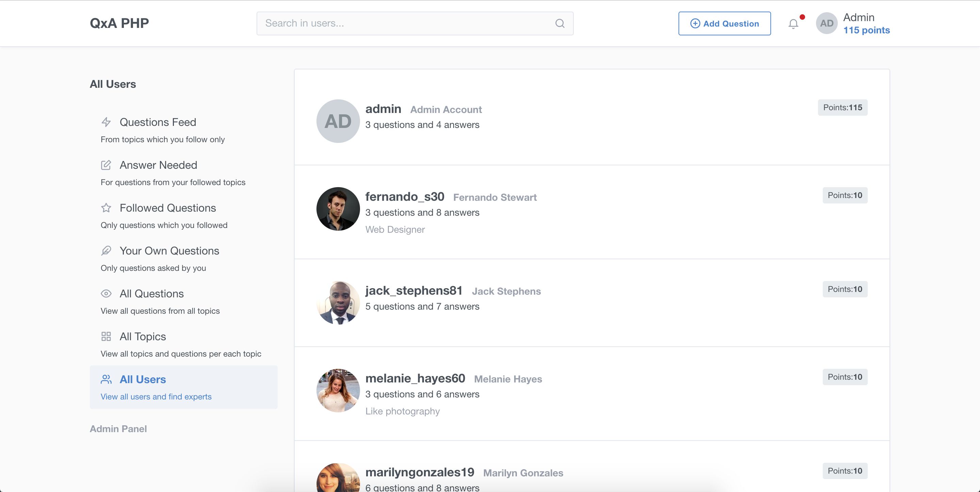This screenshot has height=492, width=980.
Task: Click the Followed Questions star icon
Action: pyautogui.click(x=106, y=208)
